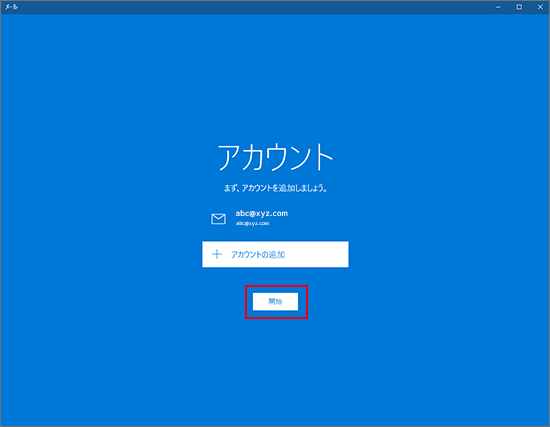Click the envelope icon beside abc@xyz.com
The height and width of the screenshot is (427, 550).
218,219
